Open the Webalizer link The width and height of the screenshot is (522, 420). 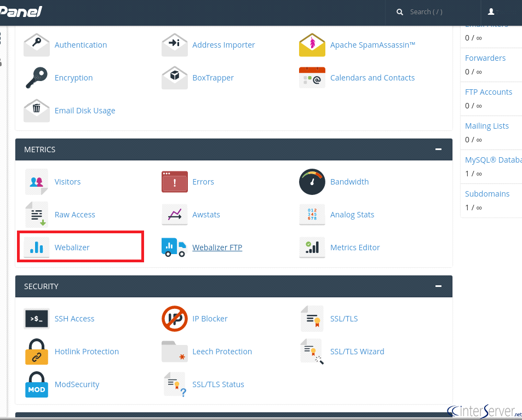click(x=72, y=248)
